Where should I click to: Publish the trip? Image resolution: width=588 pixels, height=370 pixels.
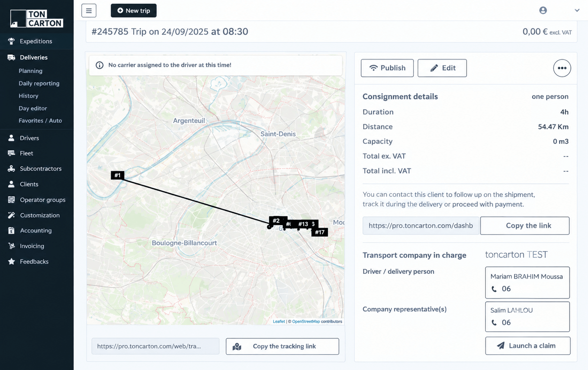pos(387,68)
